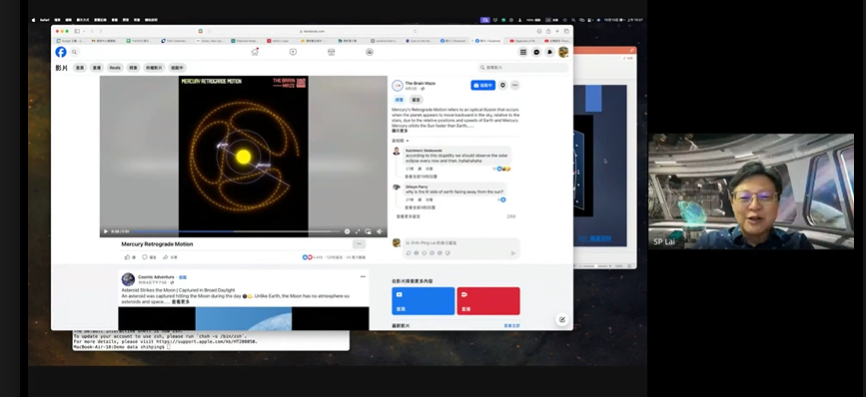This screenshot has width=866, height=397.
Task: Toggle the Safari sidebar button
Action: [77, 31]
